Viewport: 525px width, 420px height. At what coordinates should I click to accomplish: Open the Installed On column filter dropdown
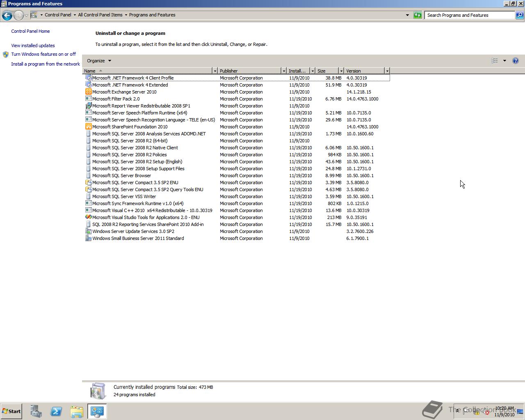[x=312, y=71]
